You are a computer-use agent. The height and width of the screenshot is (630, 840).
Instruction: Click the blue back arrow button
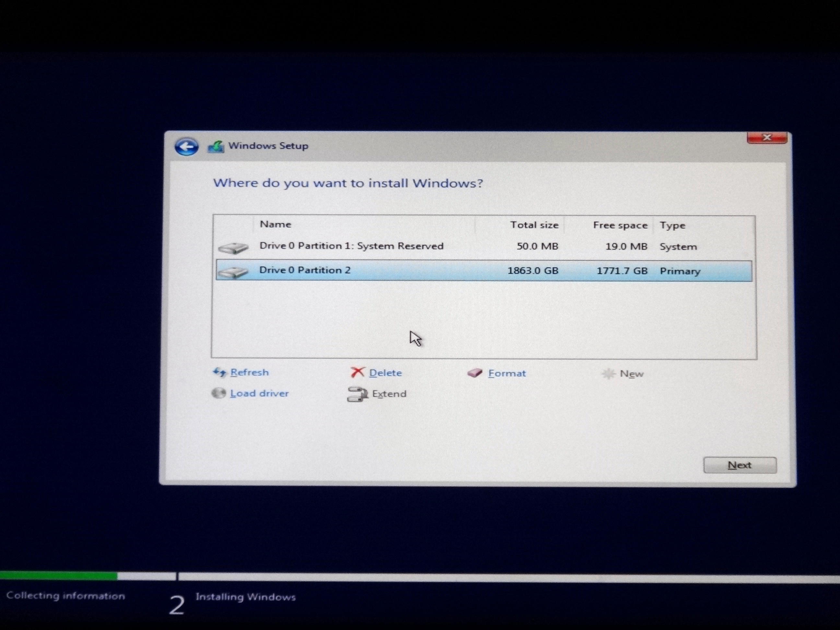(x=186, y=146)
